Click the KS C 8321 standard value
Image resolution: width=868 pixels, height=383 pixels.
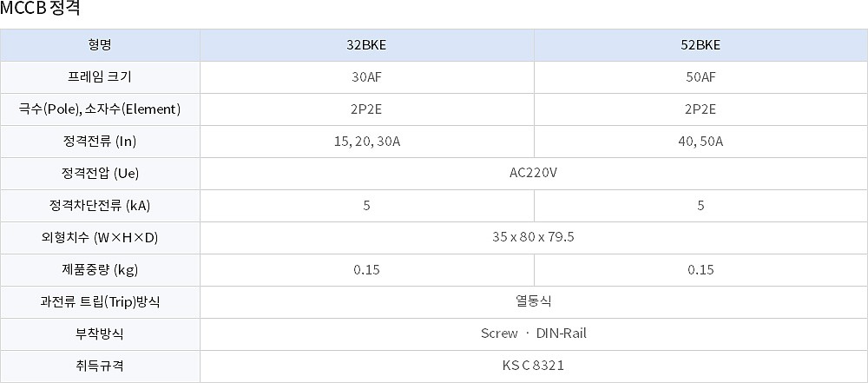pos(533,366)
